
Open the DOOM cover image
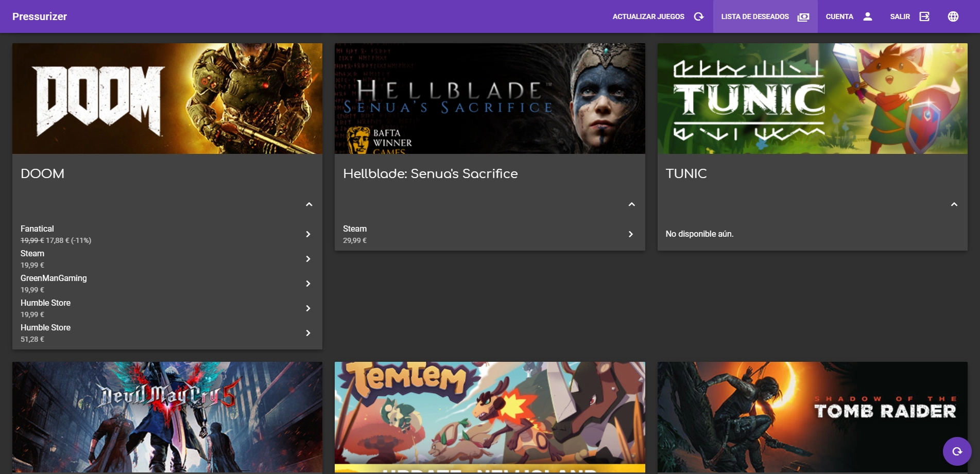(x=167, y=98)
